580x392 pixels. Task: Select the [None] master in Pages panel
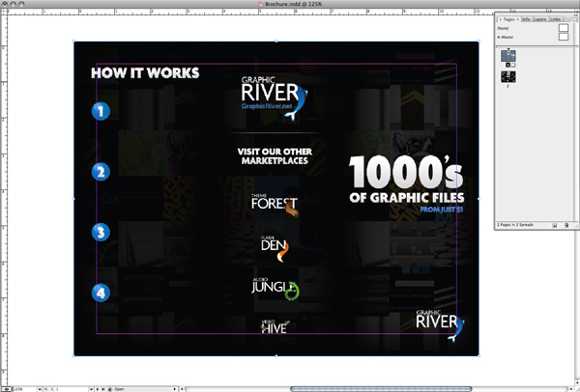533,28
